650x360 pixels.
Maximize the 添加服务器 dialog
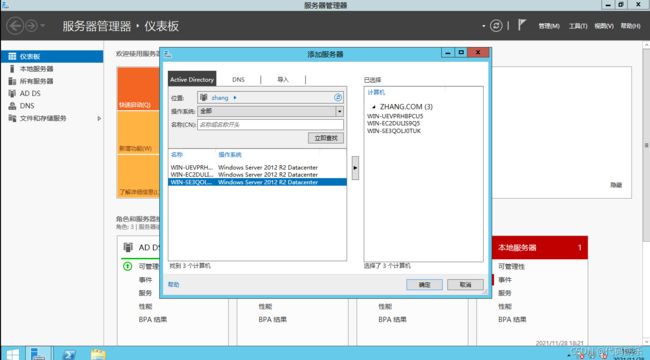click(461, 53)
